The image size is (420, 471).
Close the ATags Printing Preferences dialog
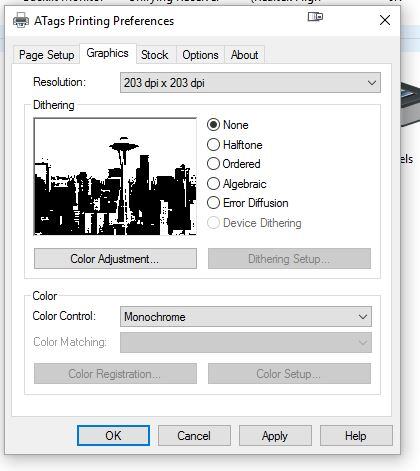[385, 20]
